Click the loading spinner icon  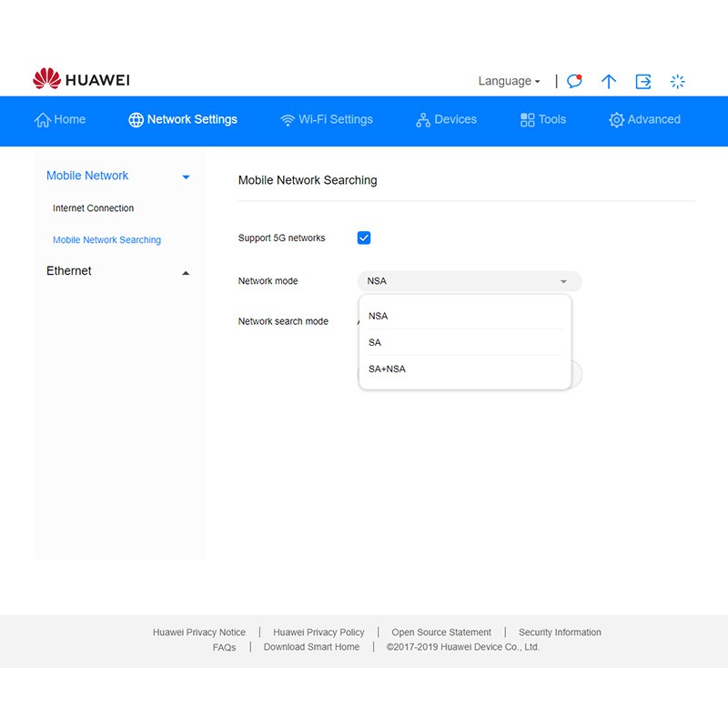point(678,81)
